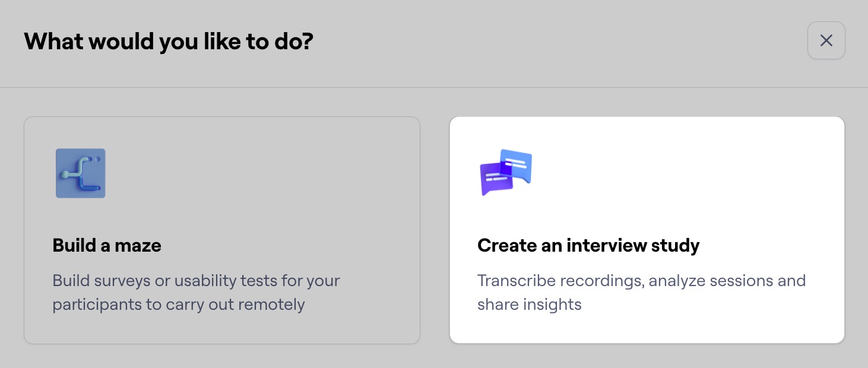
Task: Click the 'Create an interview study' heading
Action: coord(588,245)
